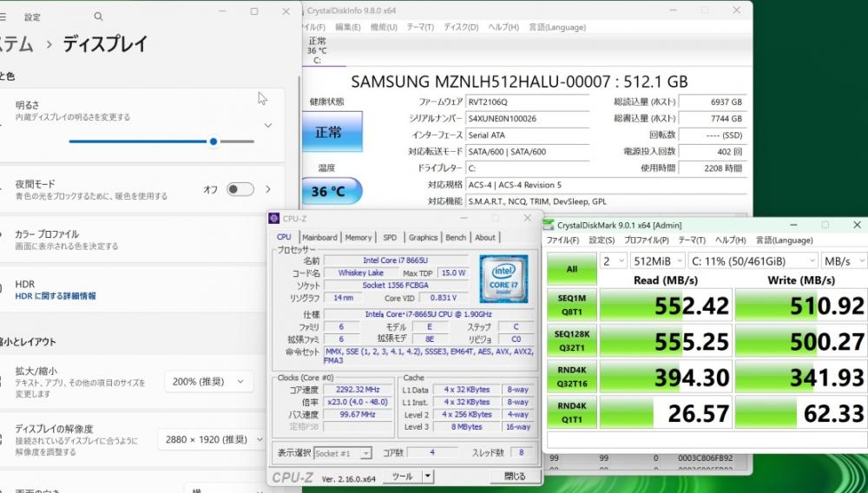Image resolution: width=868 pixels, height=493 pixels.
Task: Open CrystalDiskMark Language (言語) menu
Action: (785, 240)
